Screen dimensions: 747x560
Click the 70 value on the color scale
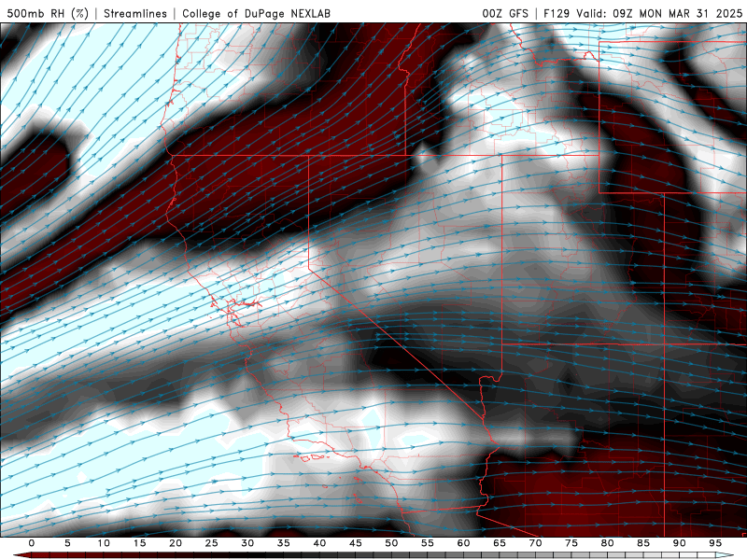click(535, 543)
